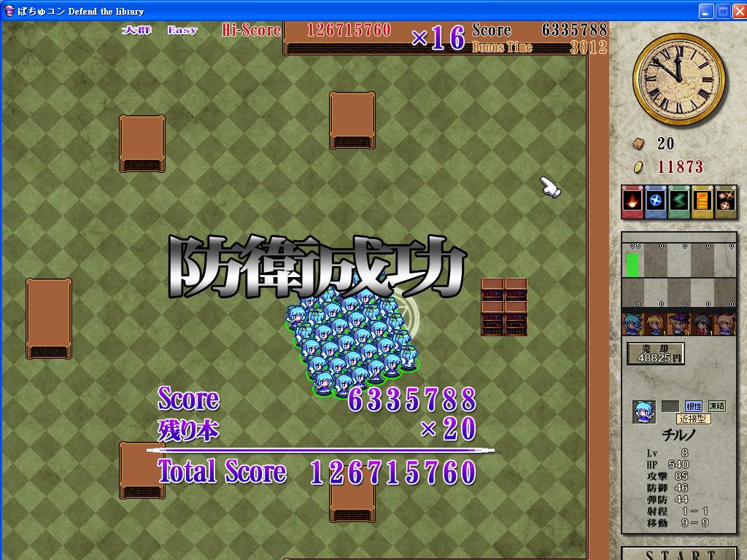The height and width of the screenshot is (560, 747).
Task: Click the book icon beside 20
Action: coord(638,144)
